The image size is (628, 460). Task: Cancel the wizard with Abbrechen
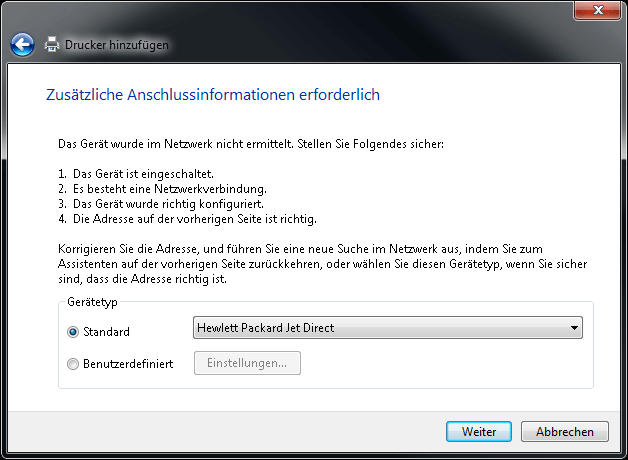tap(571, 431)
